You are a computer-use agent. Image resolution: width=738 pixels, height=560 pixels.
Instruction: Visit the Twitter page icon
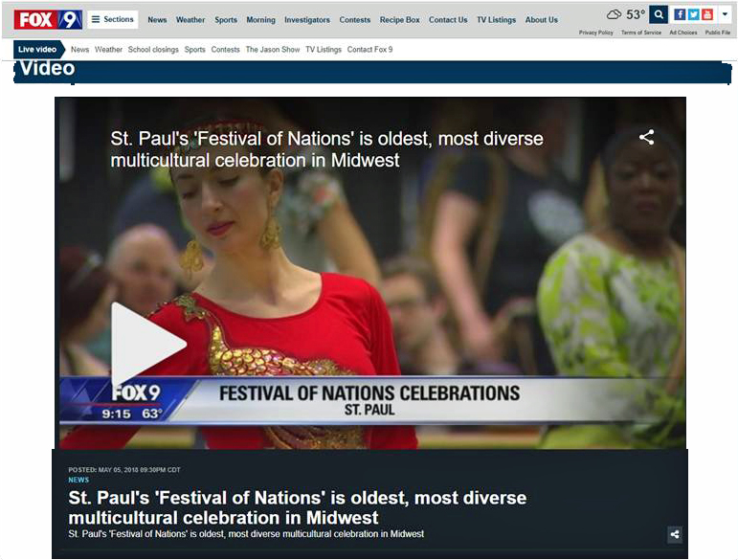tap(693, 14)
